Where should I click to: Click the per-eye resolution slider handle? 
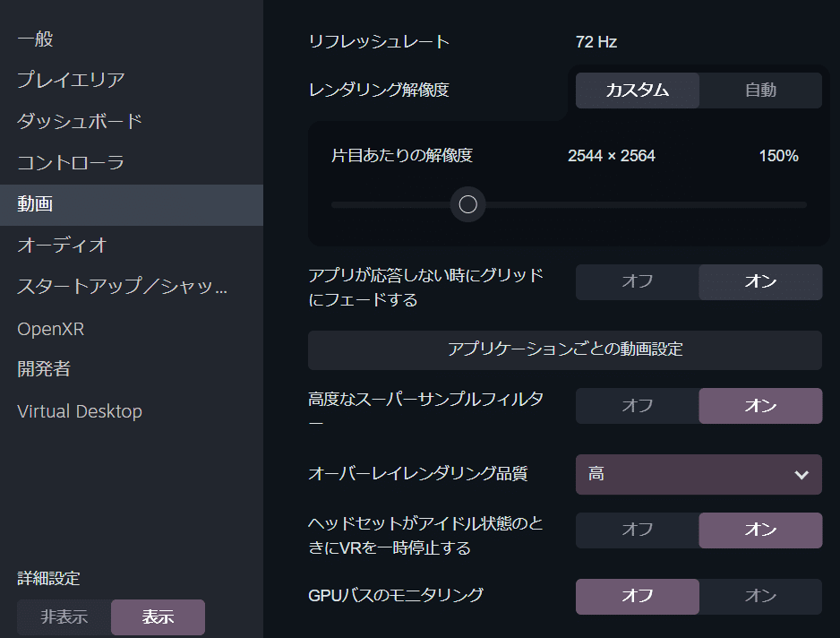coord(467,204)
